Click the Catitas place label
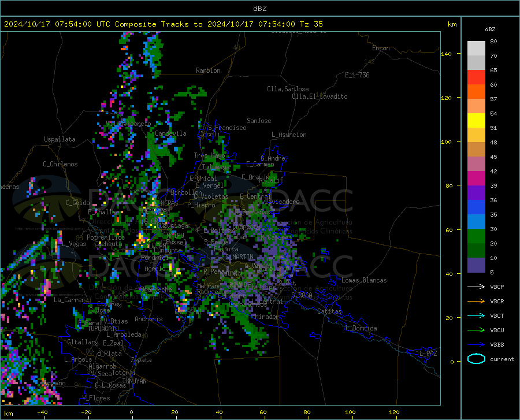 pos(329,311)
